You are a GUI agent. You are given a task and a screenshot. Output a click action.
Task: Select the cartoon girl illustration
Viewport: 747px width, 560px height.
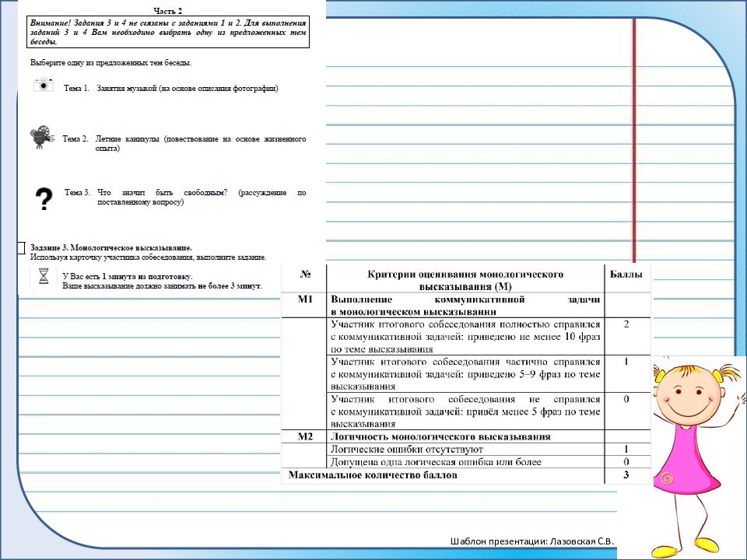pyautogui.click(x=698, y=457)
